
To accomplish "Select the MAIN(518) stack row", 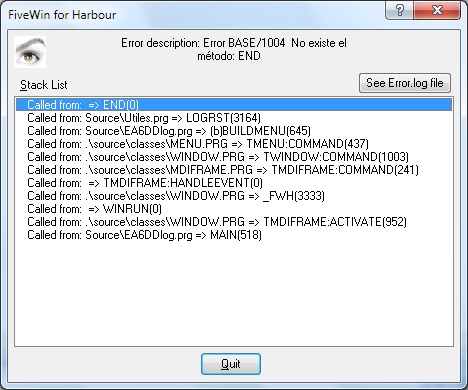I will pyautogui.click(x=234, y=235).
